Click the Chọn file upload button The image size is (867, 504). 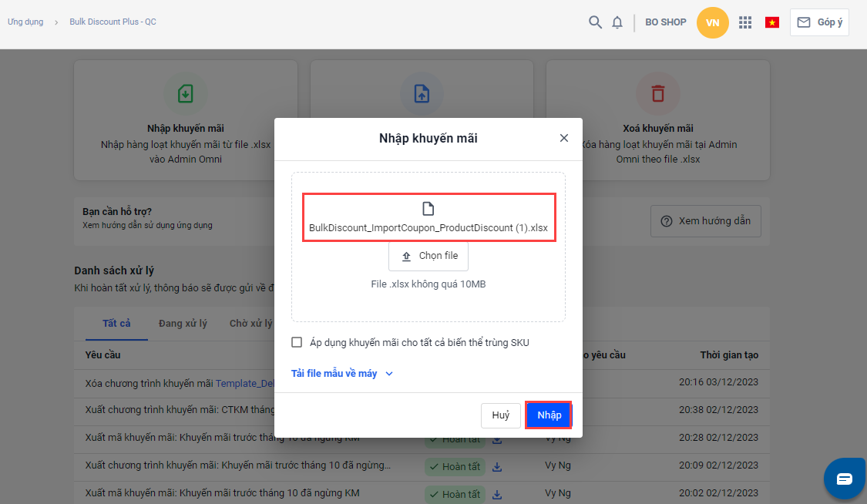[428, 256]
